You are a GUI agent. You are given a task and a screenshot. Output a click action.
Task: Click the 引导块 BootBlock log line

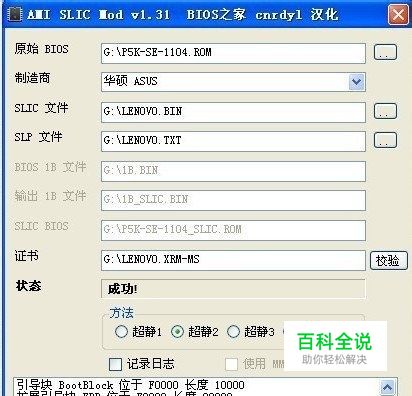(130, 385)
